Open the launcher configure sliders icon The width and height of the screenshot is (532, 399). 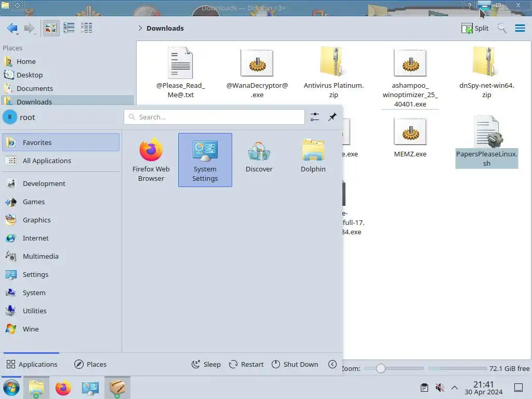(314, 117)
